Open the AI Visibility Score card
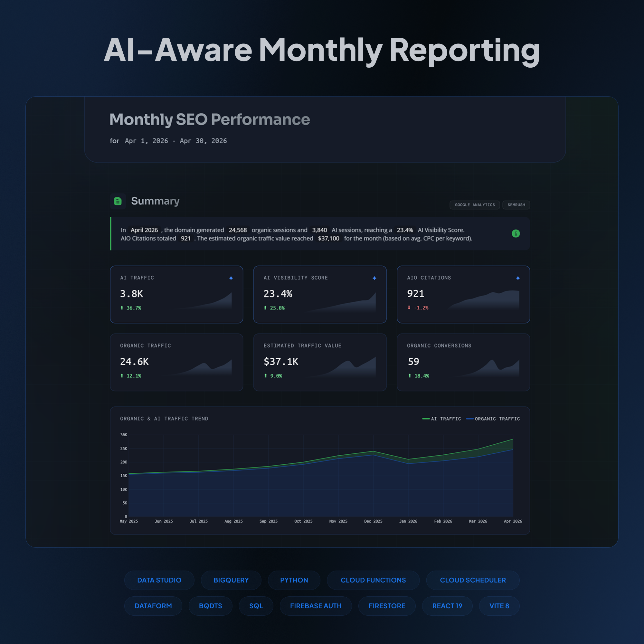 320,294
